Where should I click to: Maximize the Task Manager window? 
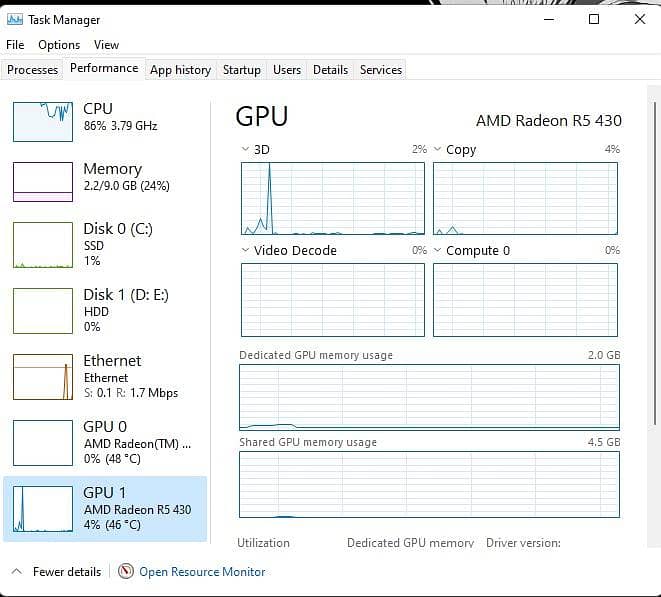[594, 19]
